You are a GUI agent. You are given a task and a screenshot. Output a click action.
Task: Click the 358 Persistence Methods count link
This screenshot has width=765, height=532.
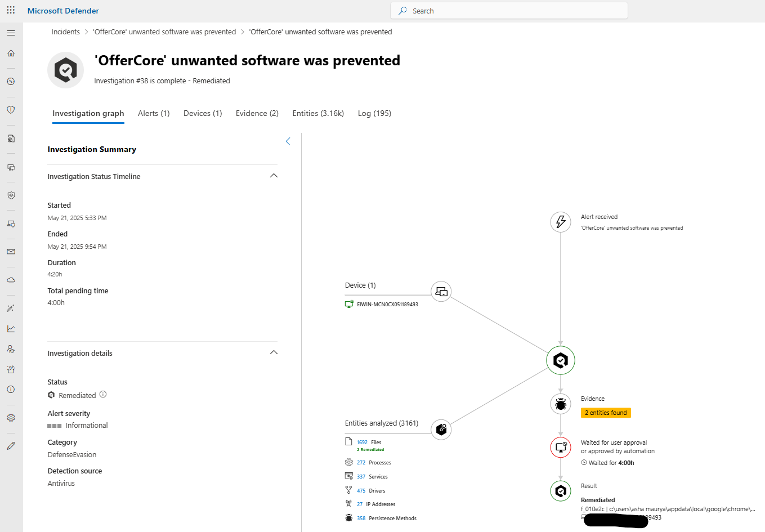click(361, 518)
